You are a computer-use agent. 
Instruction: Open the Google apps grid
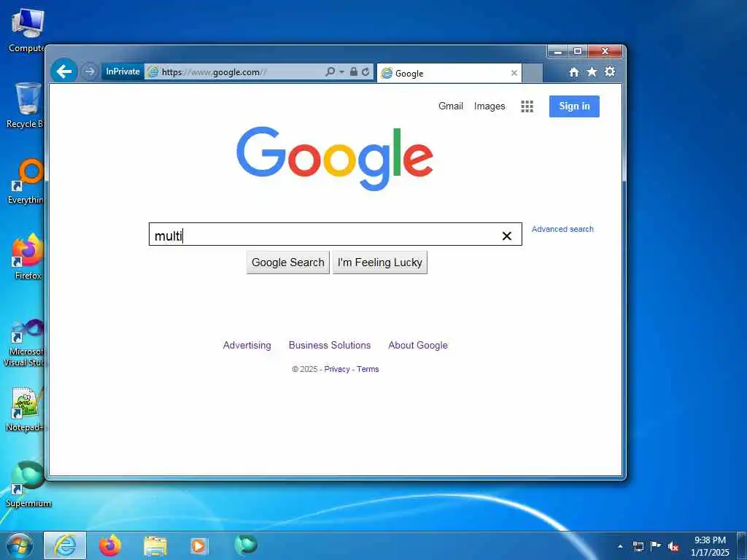(x=527, y=106)
